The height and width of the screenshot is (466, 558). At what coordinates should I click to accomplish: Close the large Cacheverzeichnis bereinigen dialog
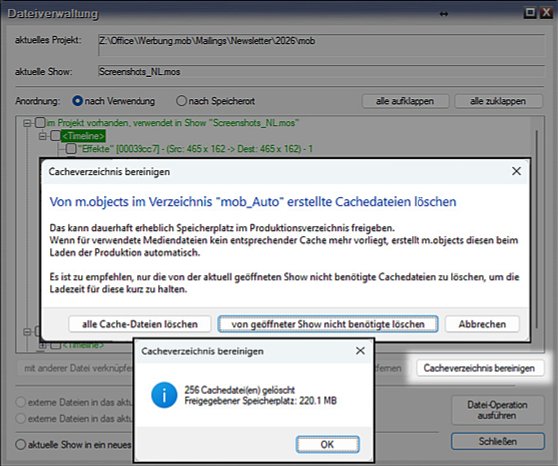point(516,171)
